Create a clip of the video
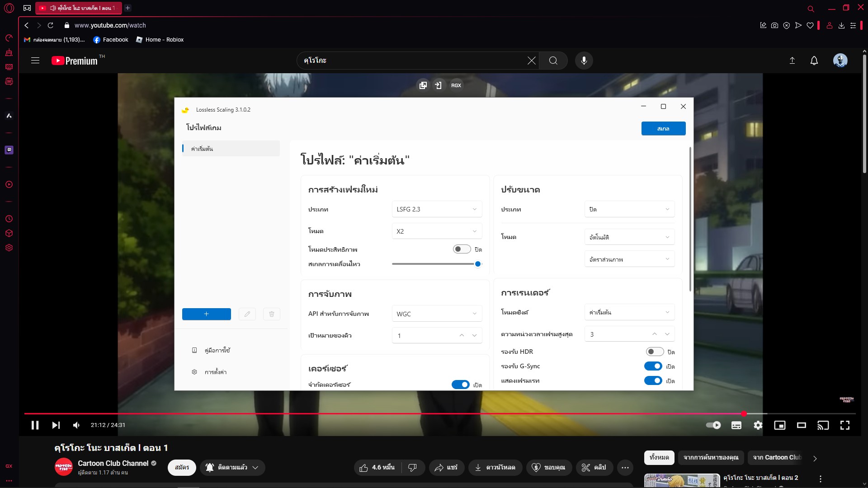The height and width of the screenshot is (488, 868). click(594, 468)
